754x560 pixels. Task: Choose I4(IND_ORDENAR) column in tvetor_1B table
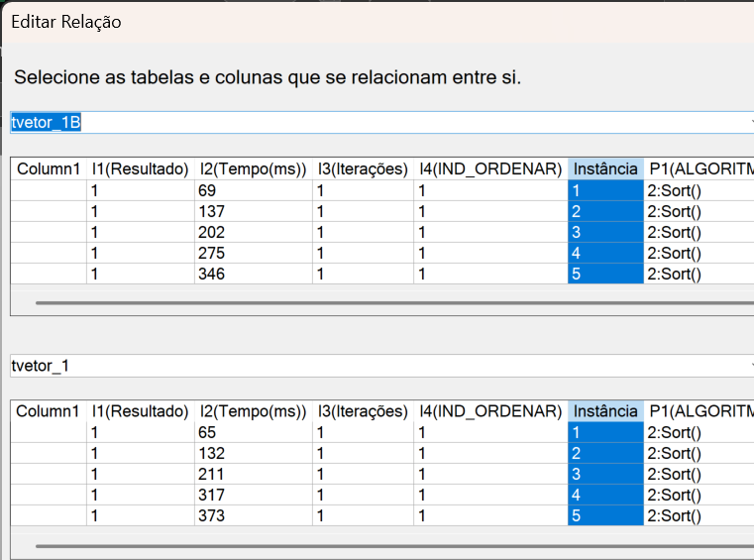[x=490, y=169]
